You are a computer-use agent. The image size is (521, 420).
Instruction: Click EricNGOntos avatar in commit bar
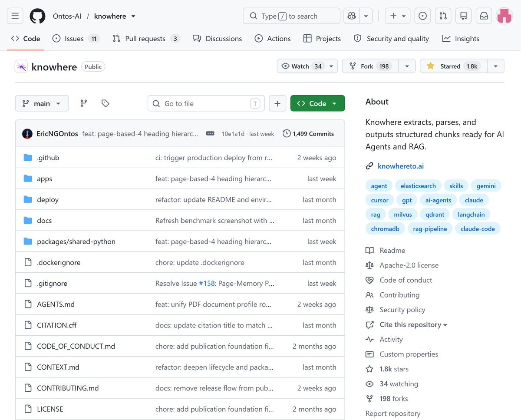27,134
